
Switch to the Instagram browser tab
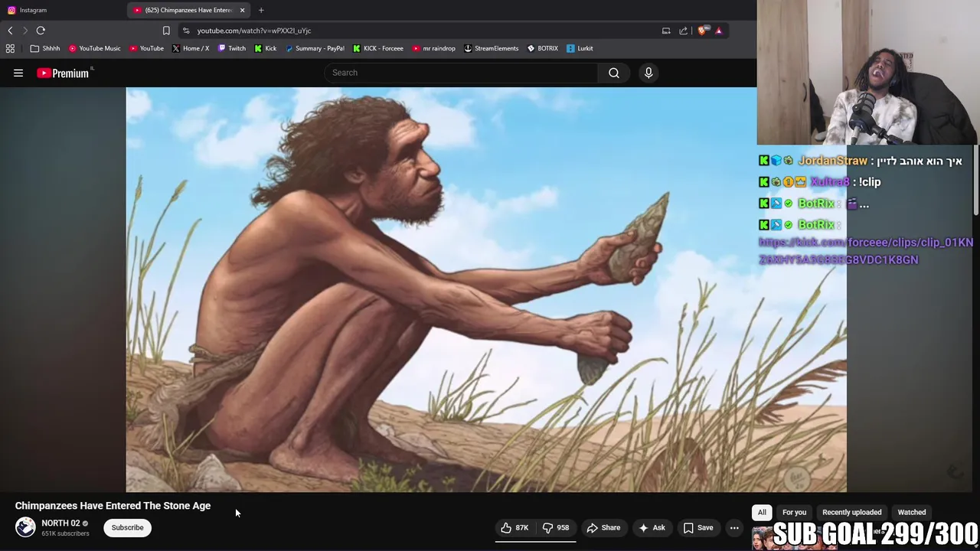click(x=61, y=10)
